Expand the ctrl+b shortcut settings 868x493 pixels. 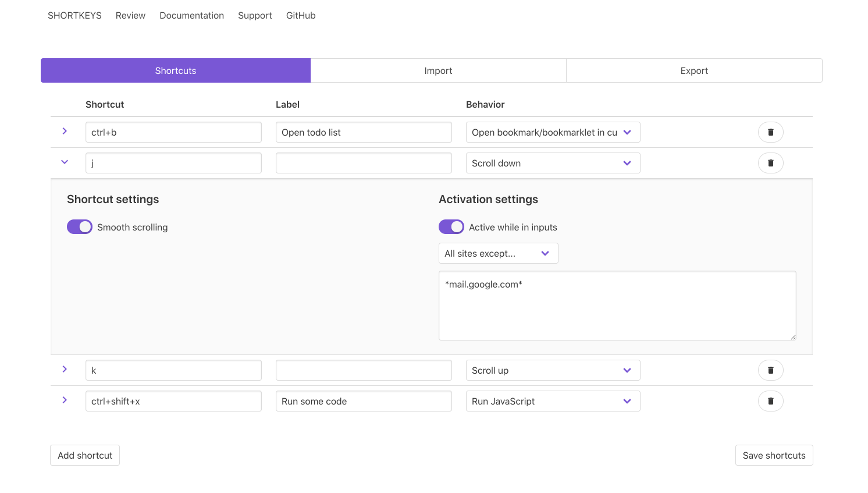coord(65,131)
